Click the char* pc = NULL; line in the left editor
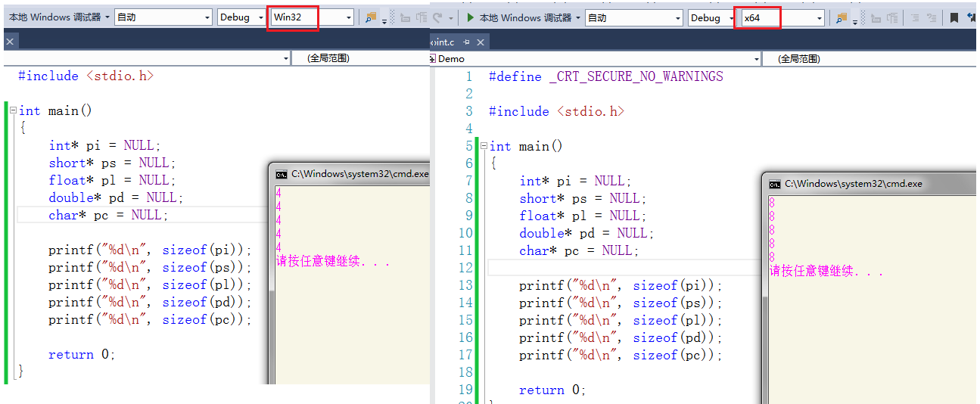980x404 pixels. coord(108,215)
